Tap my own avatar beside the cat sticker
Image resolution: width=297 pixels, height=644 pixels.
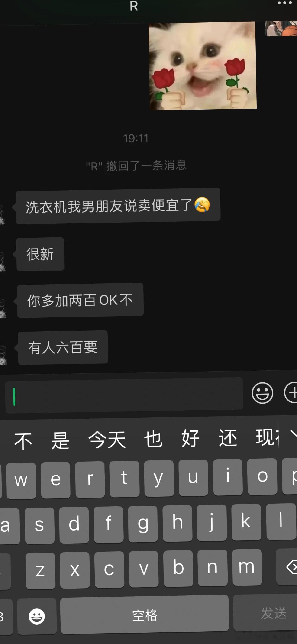pos(281,29)
